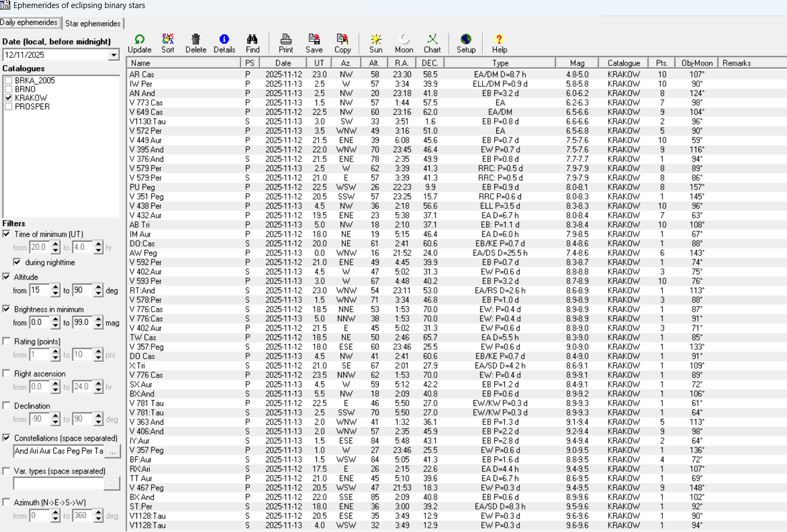The width and height of the screenshot is (787, 532).
Task: Click the Find icon with binoculars
Action: coord(252,43)
